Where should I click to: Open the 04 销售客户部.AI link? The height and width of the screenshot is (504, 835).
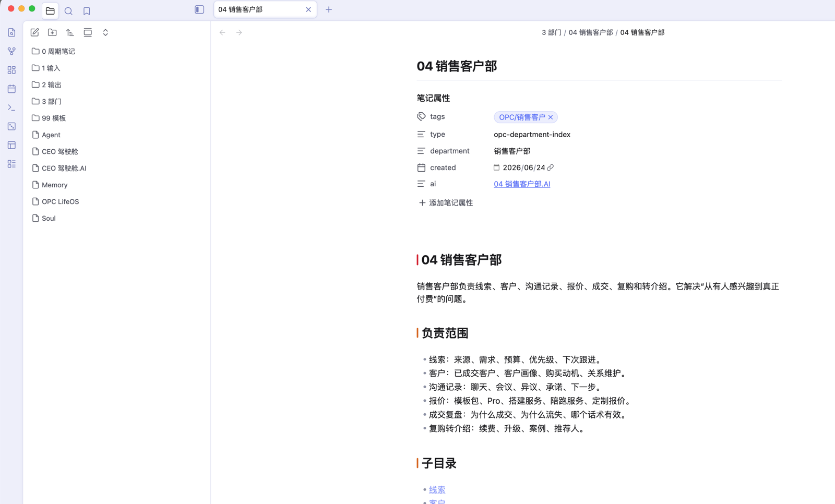(x=522, y=184)
